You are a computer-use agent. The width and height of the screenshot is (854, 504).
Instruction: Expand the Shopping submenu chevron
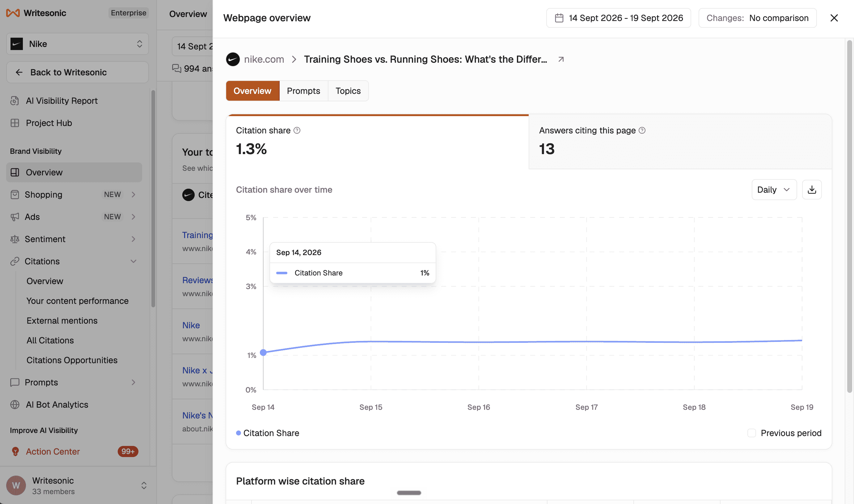click(133, 195)
